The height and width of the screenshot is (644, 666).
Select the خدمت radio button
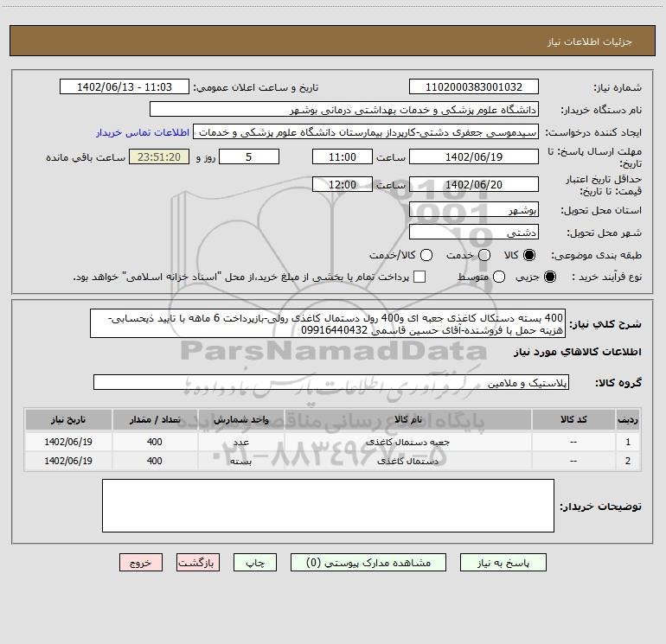tap(484, 255)
